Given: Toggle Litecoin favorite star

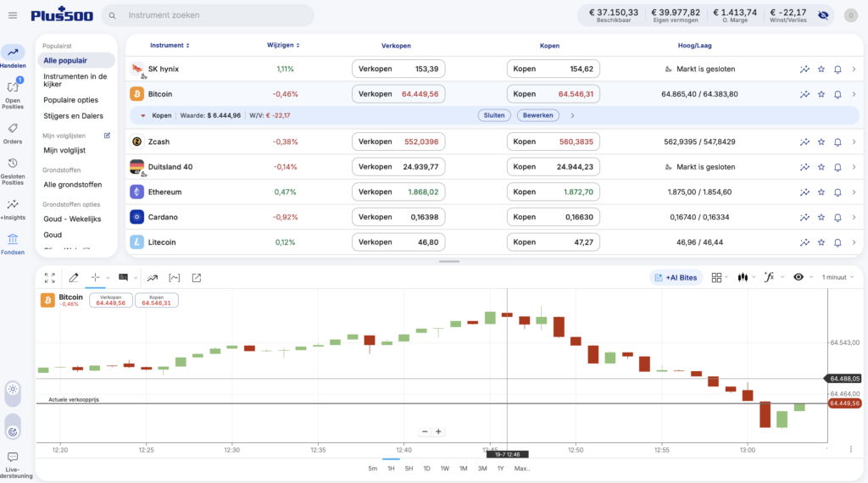Looking at the screenshot, I should click(x=821, y=242).
